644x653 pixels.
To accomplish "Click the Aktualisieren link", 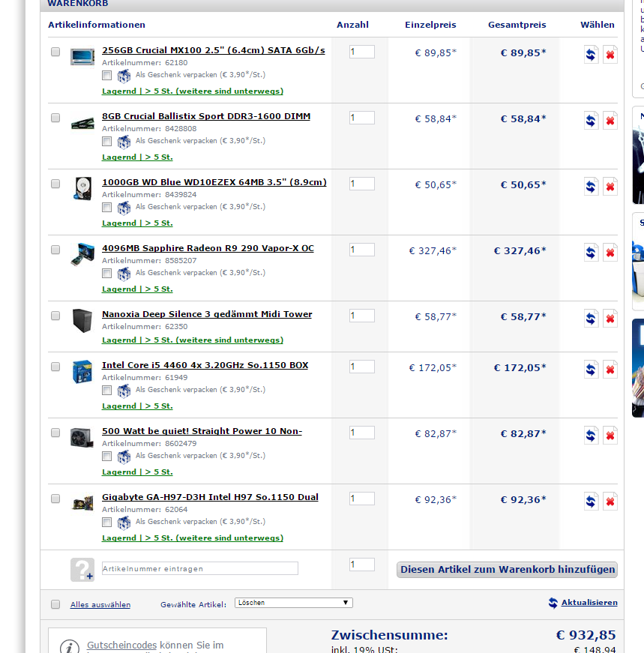I will click(589, 602).
